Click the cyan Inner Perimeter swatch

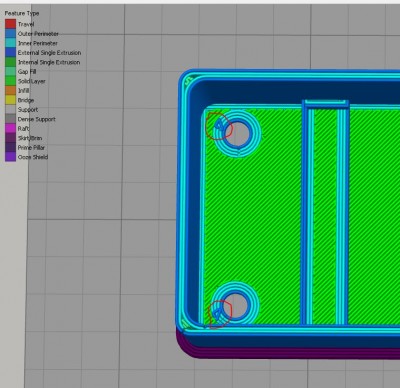coord(10,43)
